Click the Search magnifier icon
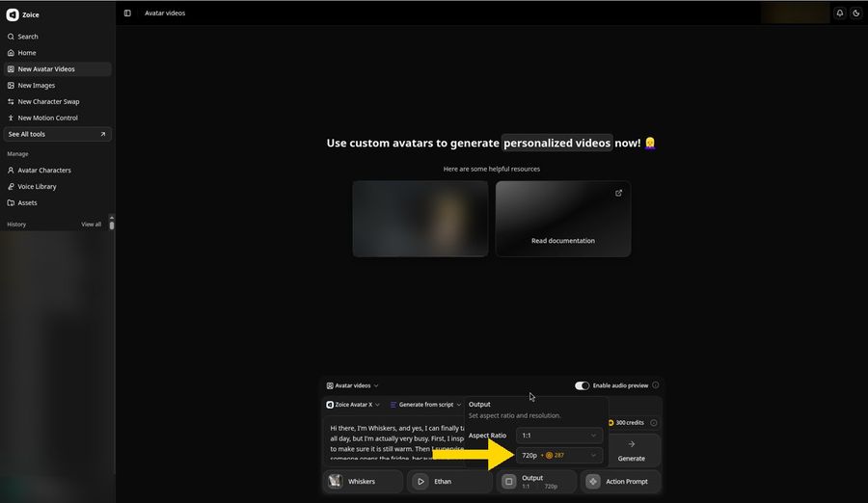Screen dimensions: 868x503 (11, 37)
